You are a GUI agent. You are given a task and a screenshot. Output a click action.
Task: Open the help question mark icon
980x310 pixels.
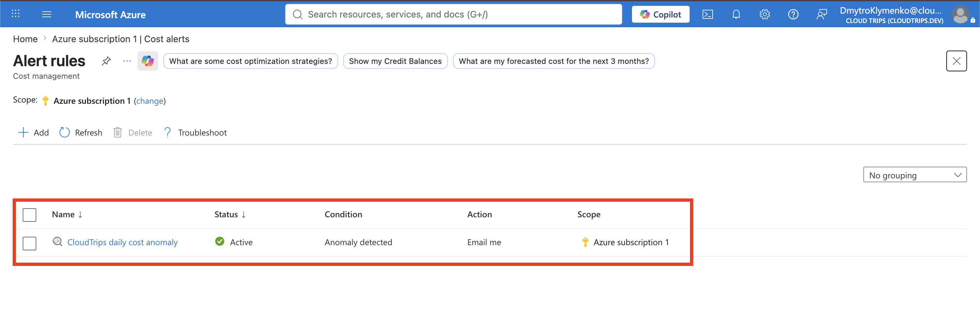click(793, 15)
